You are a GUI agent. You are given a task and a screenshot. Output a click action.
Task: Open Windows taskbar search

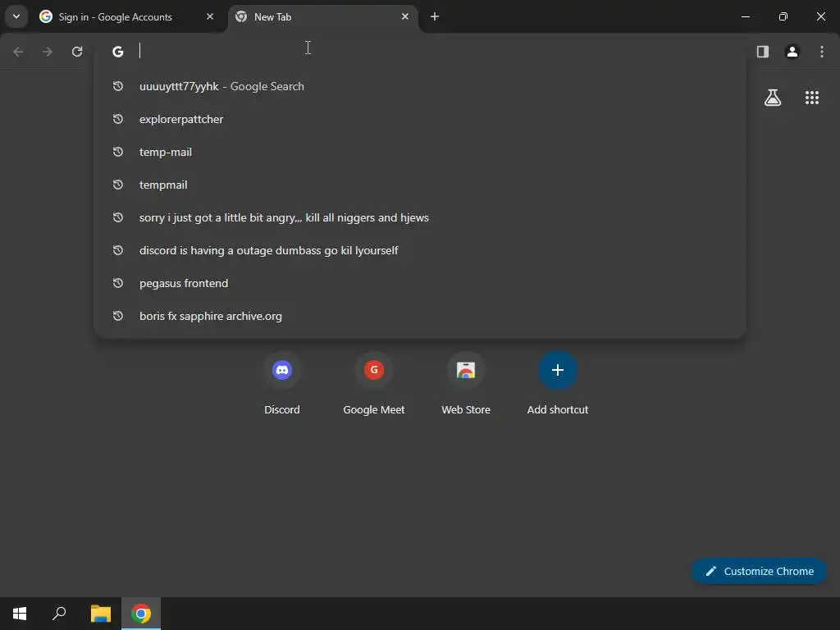pyautogui.click(x=59, y=614)
